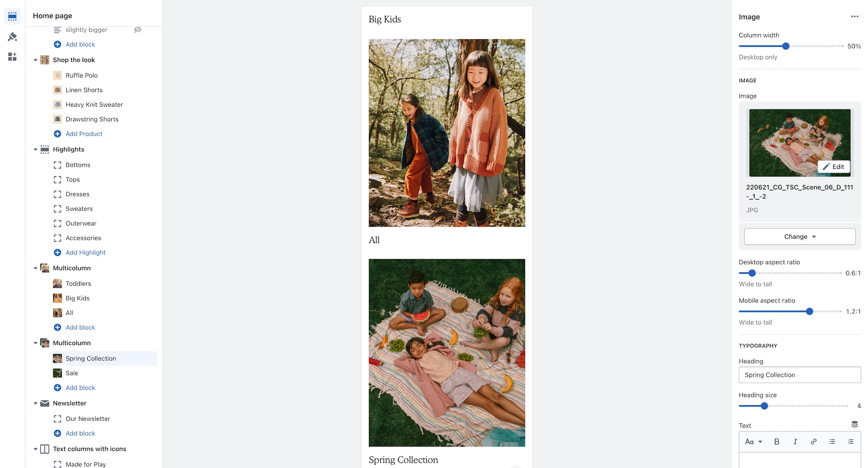
Task: Collapse the Shop the look section
Action: [x=36, y=60]
